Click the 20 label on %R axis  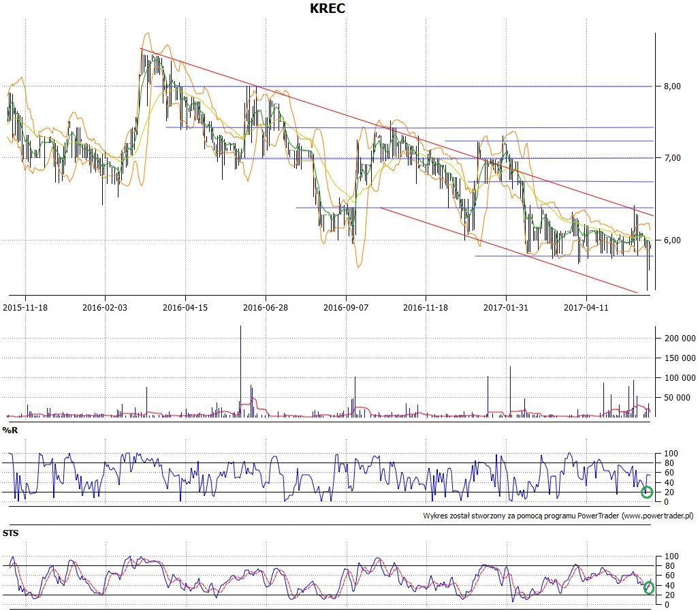669,492
